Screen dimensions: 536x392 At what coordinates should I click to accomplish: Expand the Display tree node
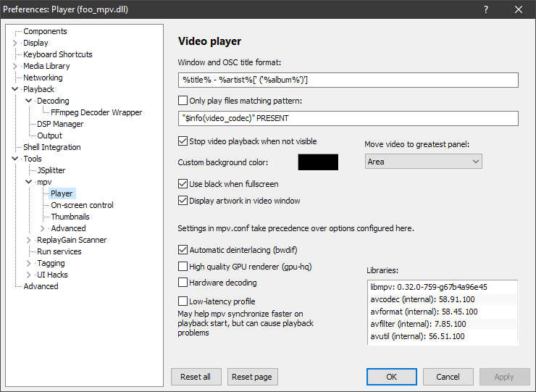point(15,43)
